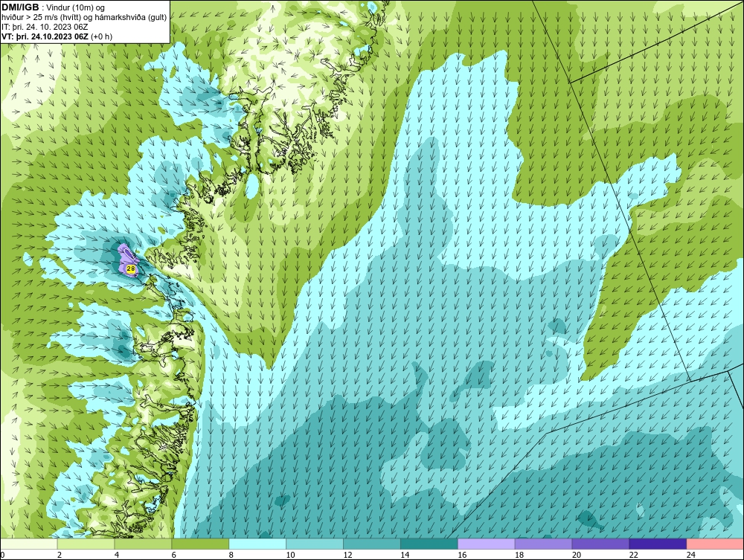Select the 12–14 m/s teal legend swatch

[x=372, y=544]
